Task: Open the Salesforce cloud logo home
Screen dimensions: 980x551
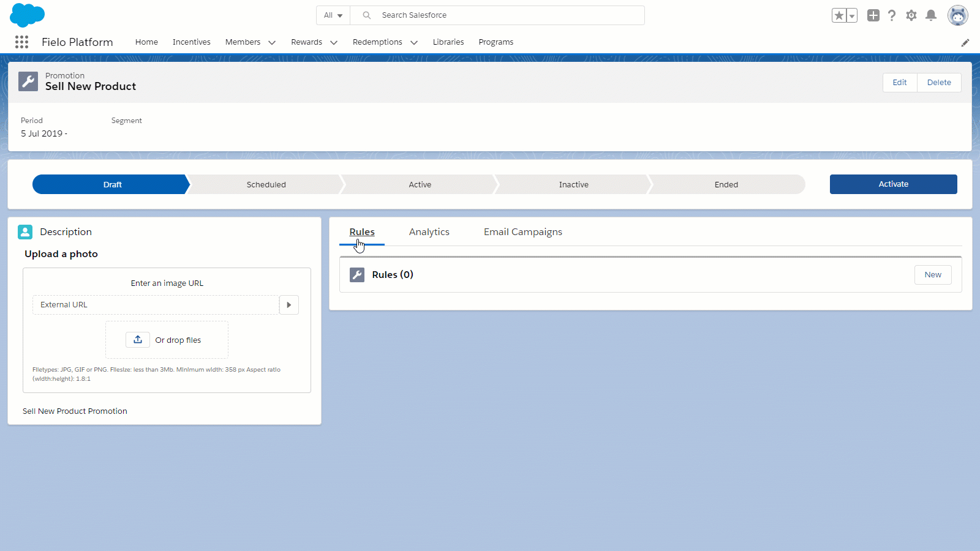Action: [27, 15]
